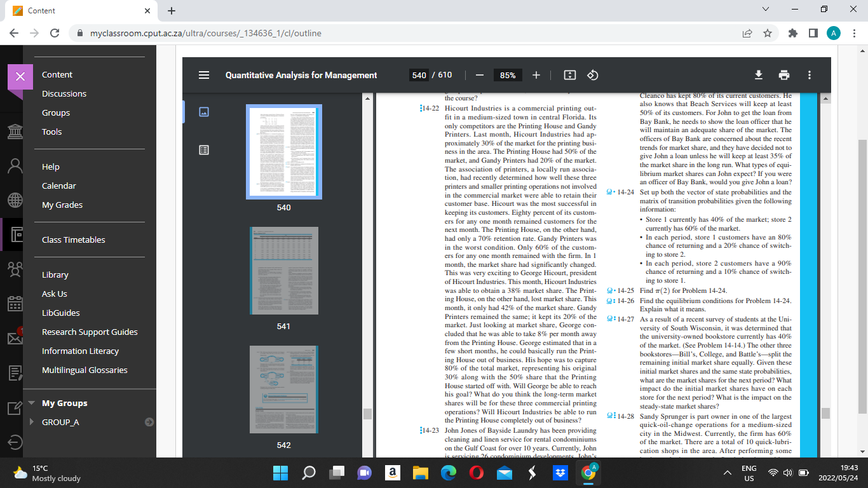Reload the Chrome page
The width and height of the screenshot is (868, 488).
point(55,33)
